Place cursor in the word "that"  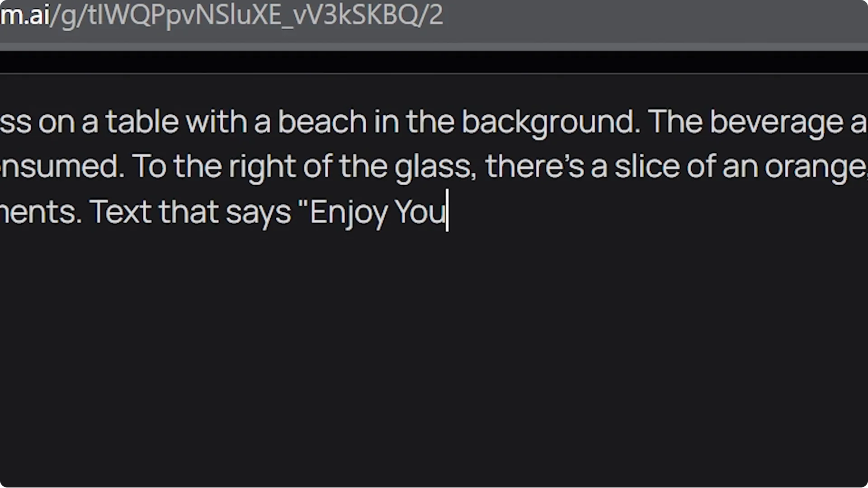(x=189, y=211)
